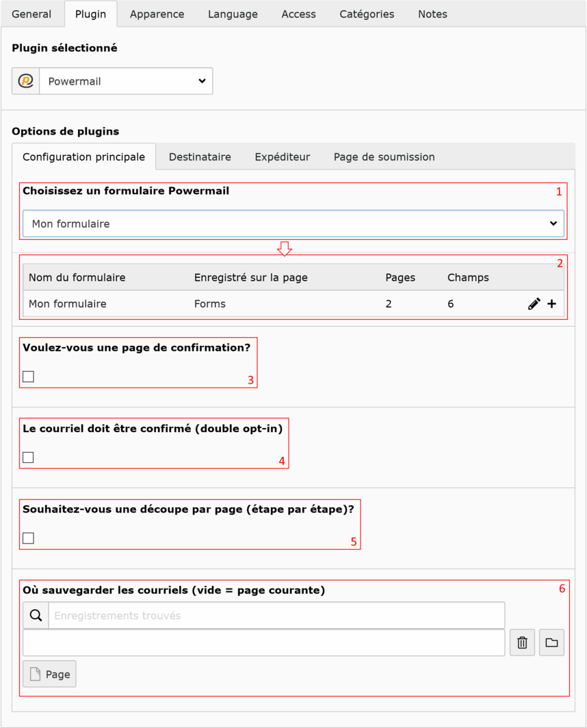Expand the Powermail form chooser dropdown
Image resolution: width=587 pixels, height=728 pixels.
coord(293,224)
